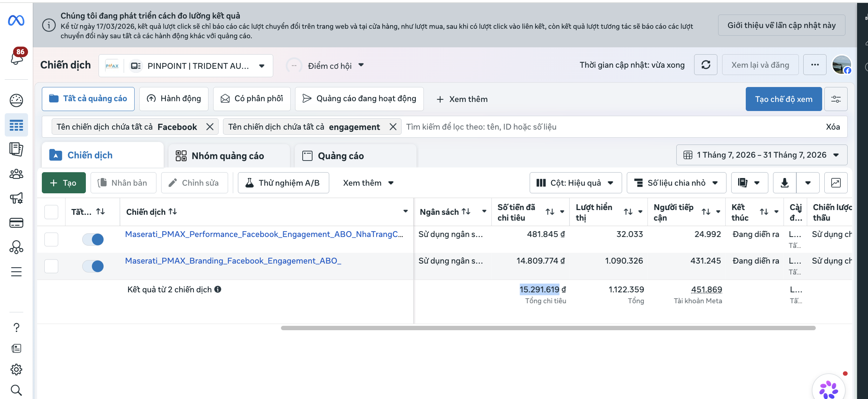Screen dimensions: 868x399
Task: Open Số liệu chia nhỏ breakdown dropdown
Action: tap(676, 183)
